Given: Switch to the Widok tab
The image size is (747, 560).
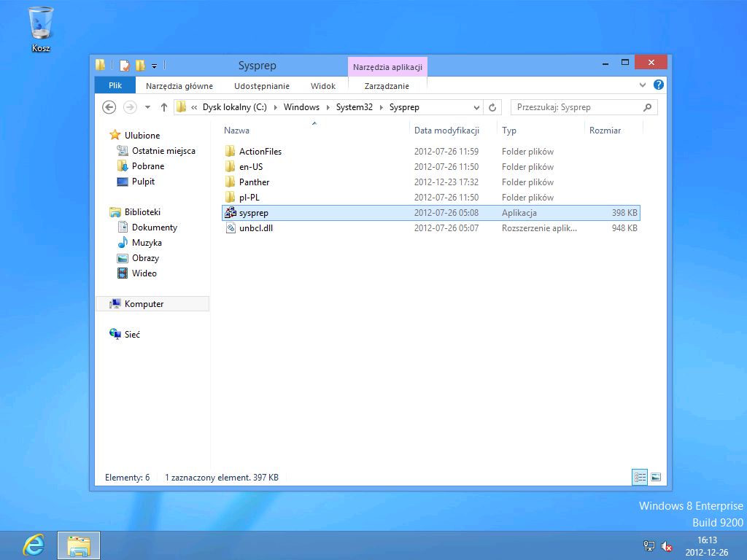Looking at the screenshot, I should (323, 86).
